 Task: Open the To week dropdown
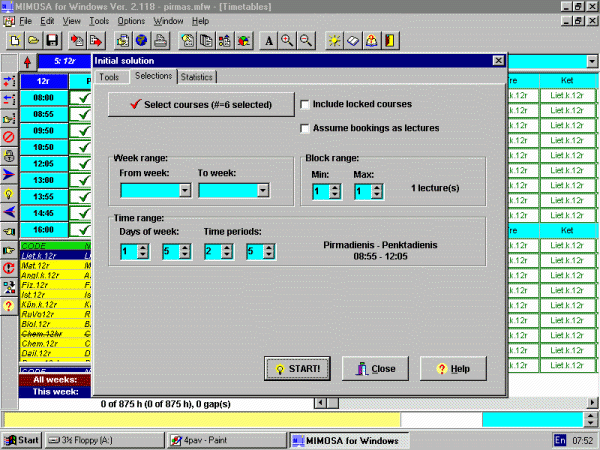262,190
